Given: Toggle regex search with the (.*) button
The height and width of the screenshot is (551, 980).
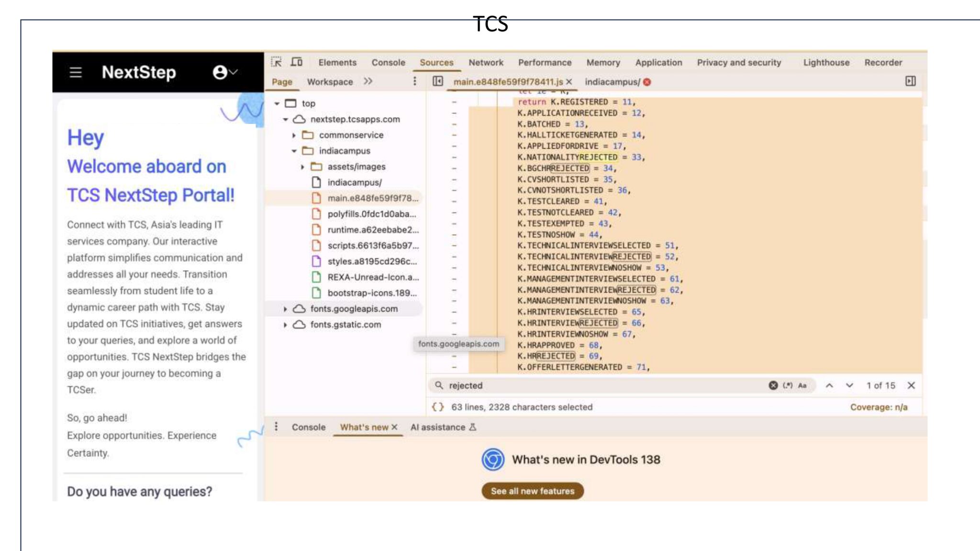Looking at the screenshot, I should coord(788,386).
